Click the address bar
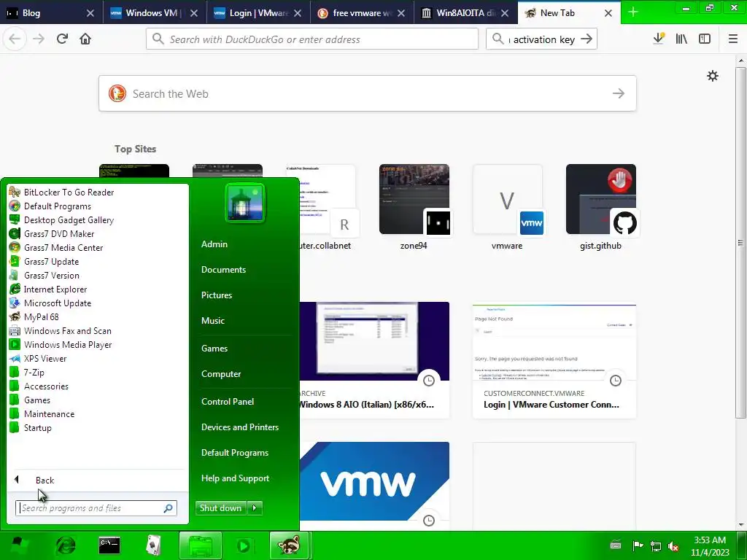The image size is (747, 560). click(x=312, y=39)
